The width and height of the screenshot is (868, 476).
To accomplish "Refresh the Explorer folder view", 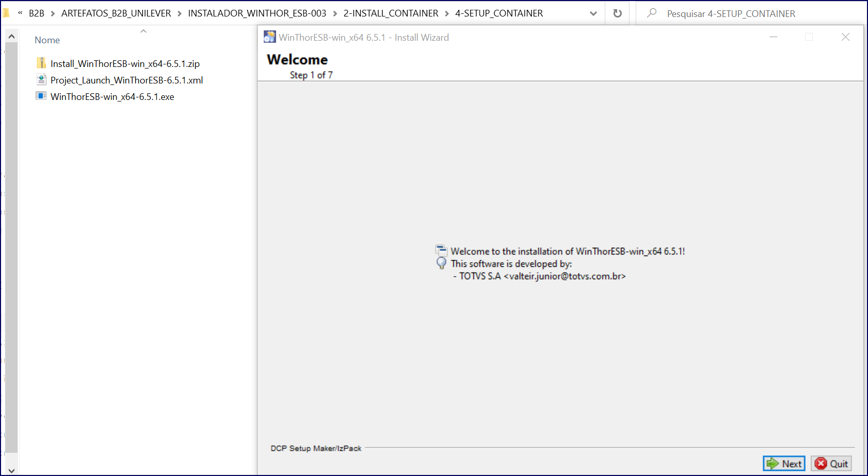I will pyautogui.click(x=618, y=13).
